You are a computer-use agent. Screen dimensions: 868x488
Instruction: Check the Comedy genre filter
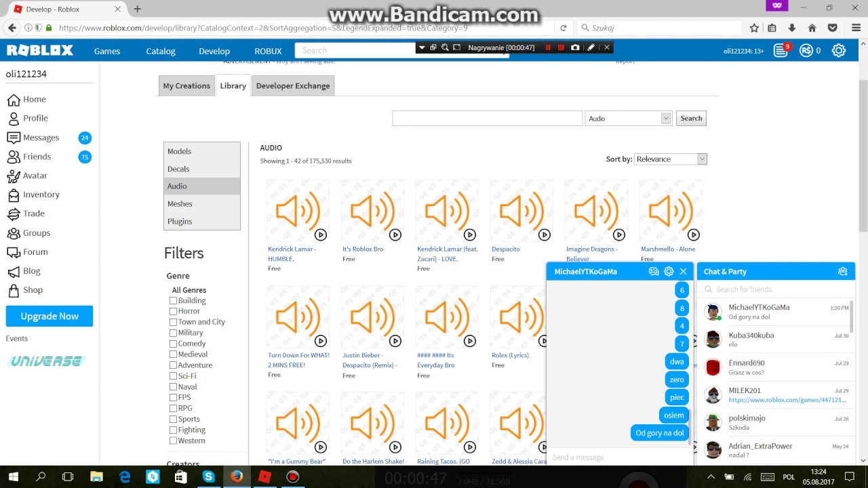point(173,344)
